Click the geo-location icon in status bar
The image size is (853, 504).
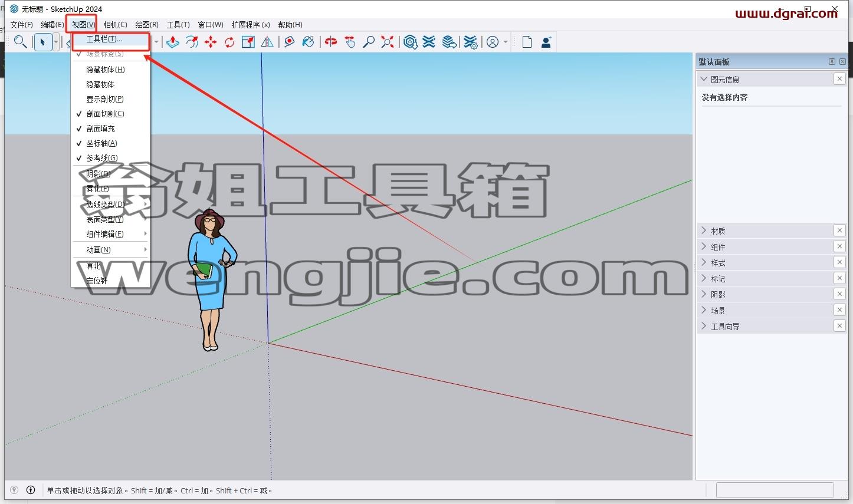[x=15, y=490]
